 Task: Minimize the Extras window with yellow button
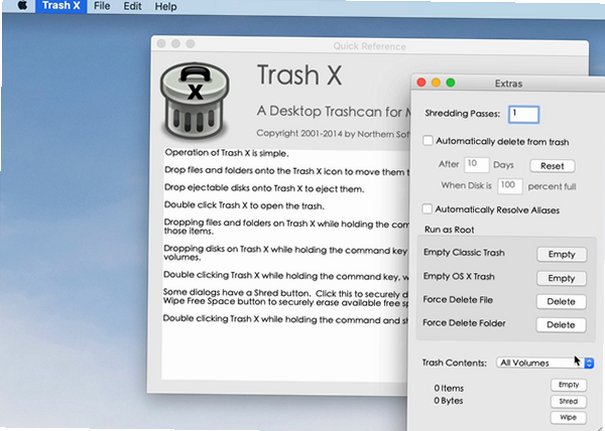(x=436, y=83)
